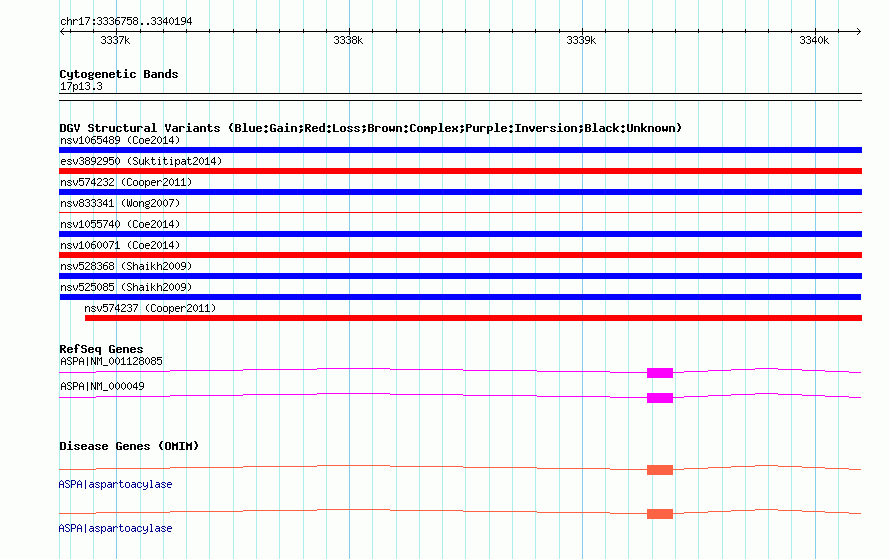
Task: Click the nsv528368 (Shaikh2009) label
Action: click(x=126, y=266)
